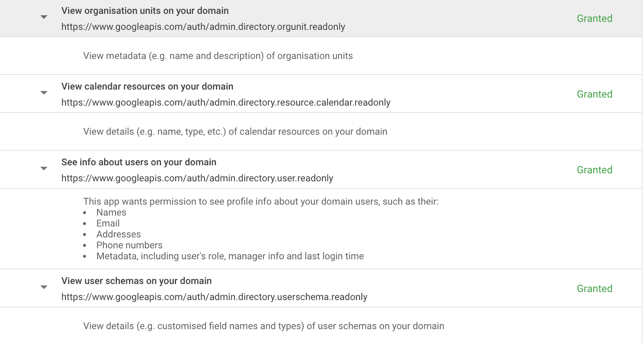Click the organisation units metadata description
The height and width of the screenshot is (343, 644).
[x=218, y=56]
